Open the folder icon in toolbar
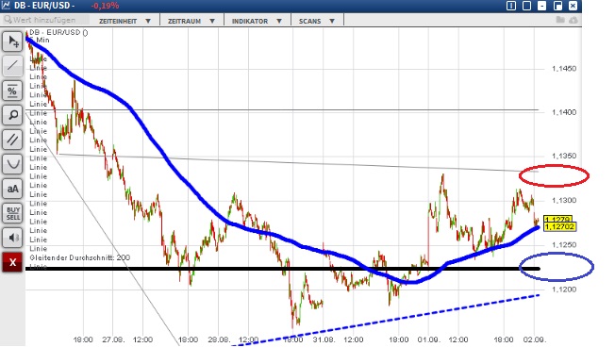The height and width of the screenshot is (364, 615). 560,20
